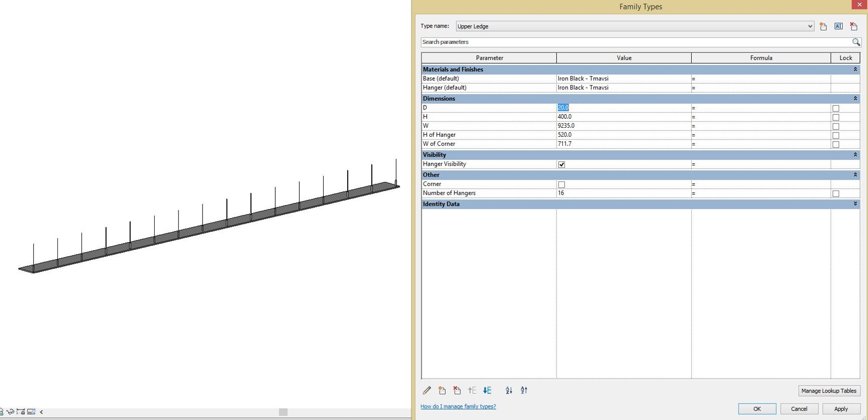This screenshot has width=868, height=420.
Task: Click the Reveal Constraints dimension-lock icon
Action: tap(21, 411)
